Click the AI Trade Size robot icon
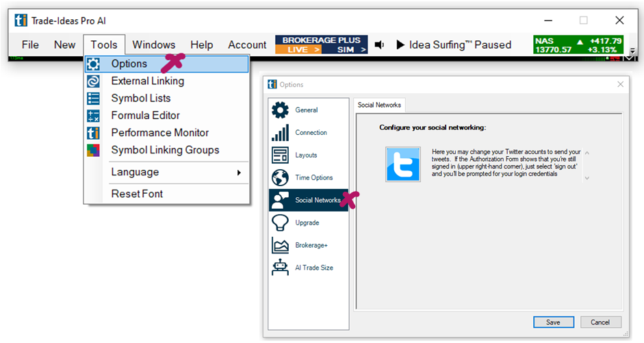Image resolution: width=644 pixels, height=343 pixels. (x=280, y=268)
